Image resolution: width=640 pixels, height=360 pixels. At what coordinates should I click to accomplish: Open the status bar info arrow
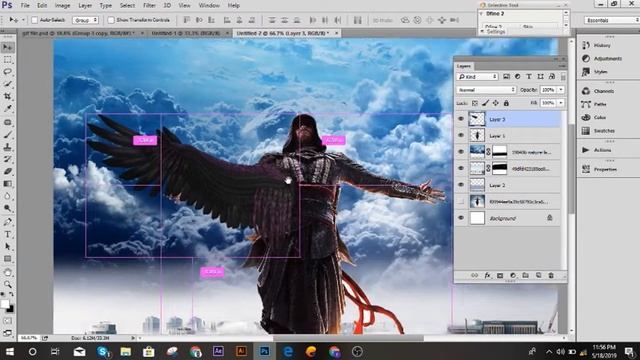pos(133,338)
